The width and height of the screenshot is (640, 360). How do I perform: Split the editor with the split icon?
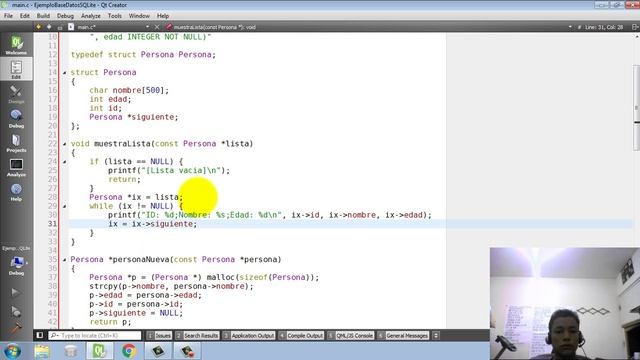tap(635, 27)
